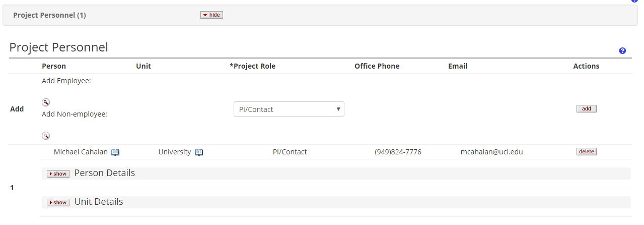Click the Michael Cahalan name text
This screenshot has height=225, width=644.
click(81, 152)
